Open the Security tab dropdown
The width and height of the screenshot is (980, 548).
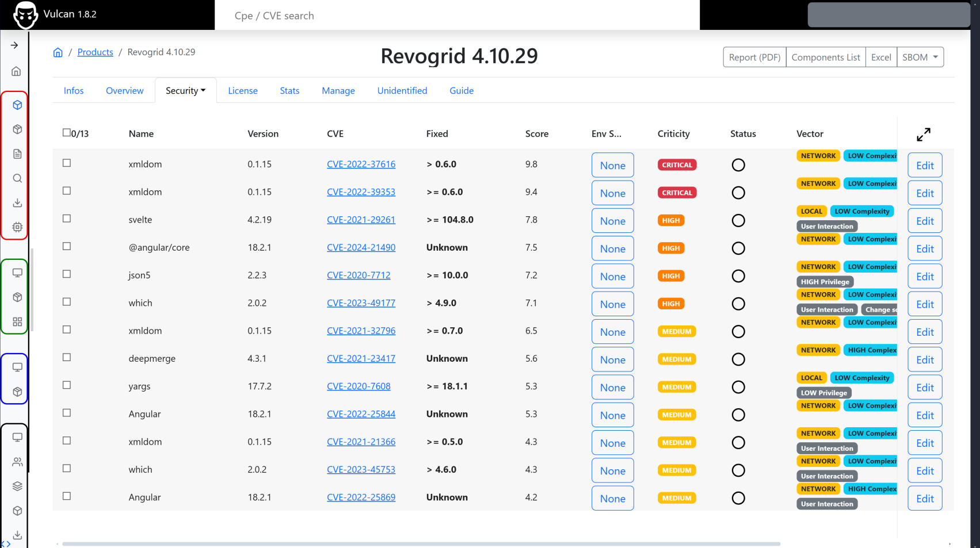pyautogui.click(x=185, y=91)
